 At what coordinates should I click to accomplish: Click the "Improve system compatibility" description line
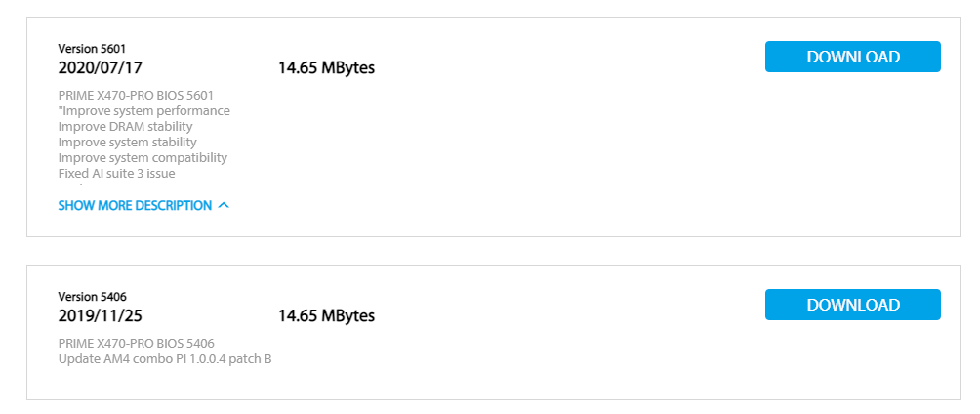(x=143, y=158)
